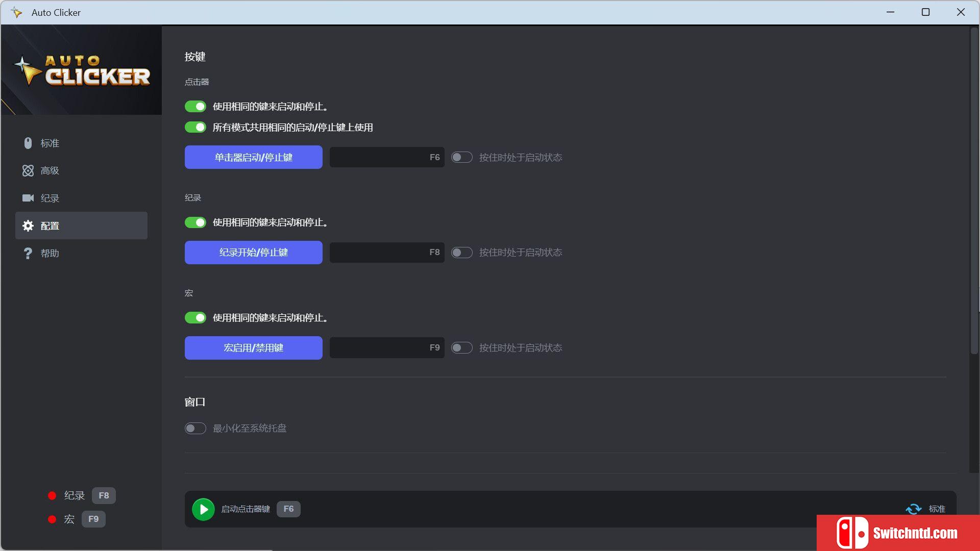Open the 纪录 sidebar tab
This screenshot has width=980, height=551.
82,198
